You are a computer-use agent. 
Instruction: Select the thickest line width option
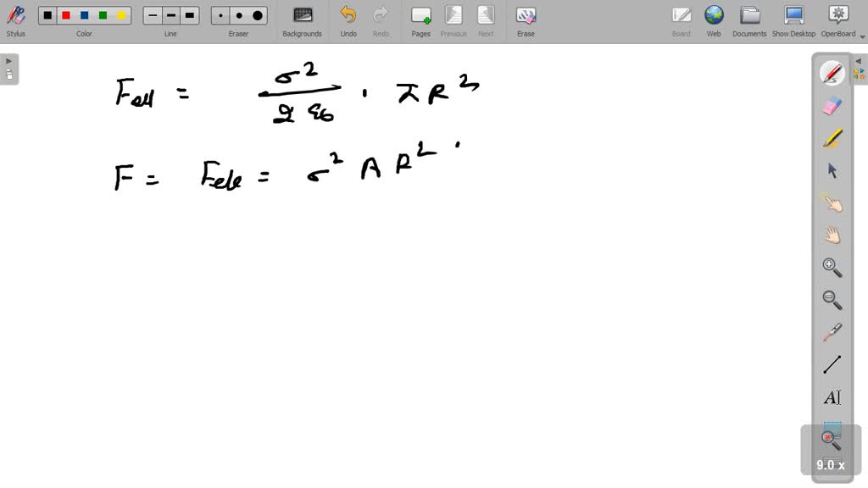click(x=190, y=15)
